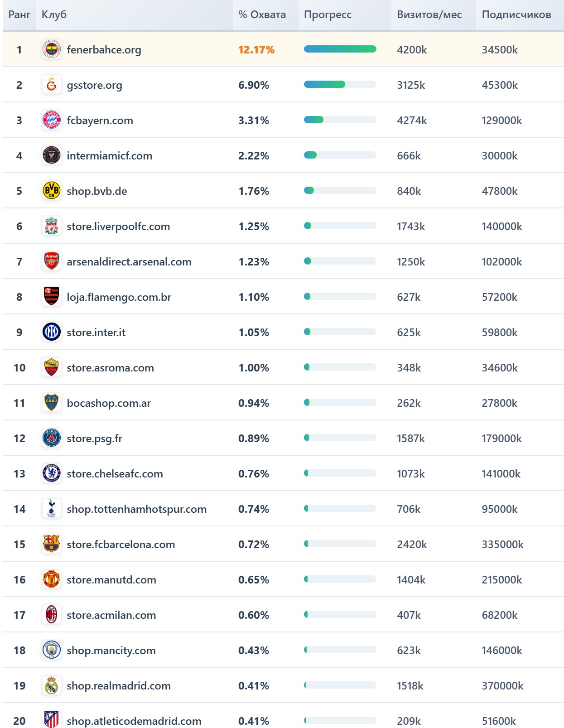The width and height of the screenshot is (564, 728).
Task: Sort table by '% Охвата' column header
Action: [x=262, y=14]
